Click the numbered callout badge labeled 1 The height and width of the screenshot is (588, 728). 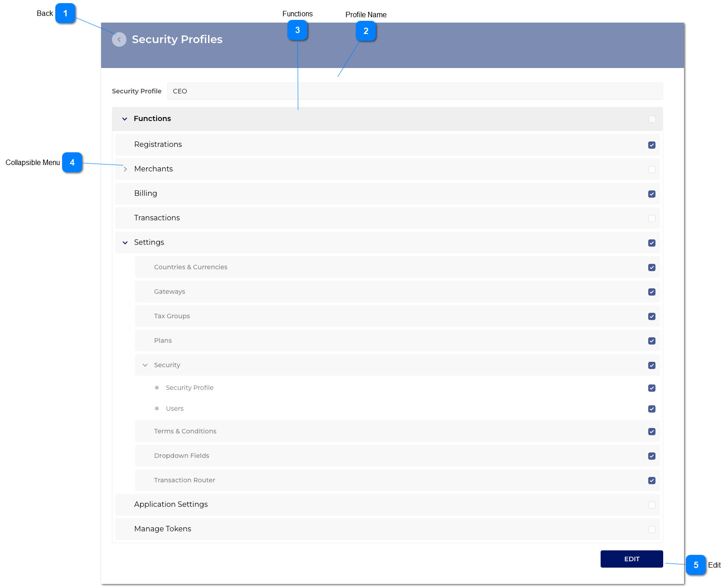click(x=66, y=14)
